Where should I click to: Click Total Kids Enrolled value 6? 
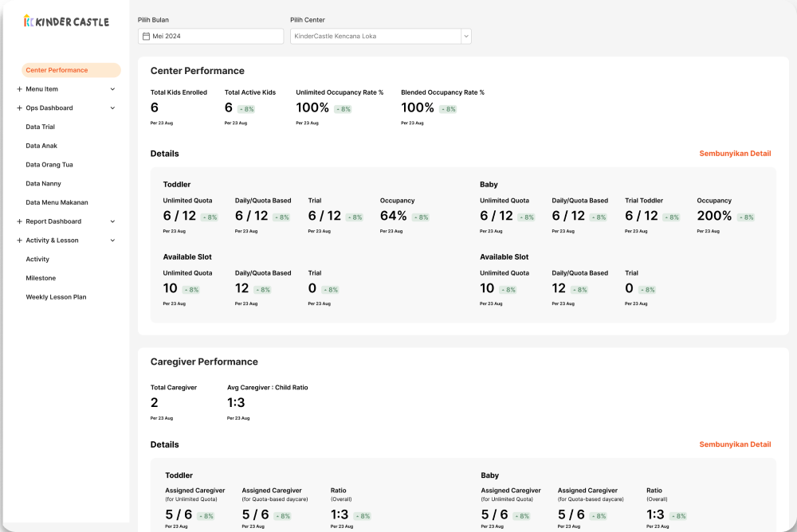coord(155,108)
